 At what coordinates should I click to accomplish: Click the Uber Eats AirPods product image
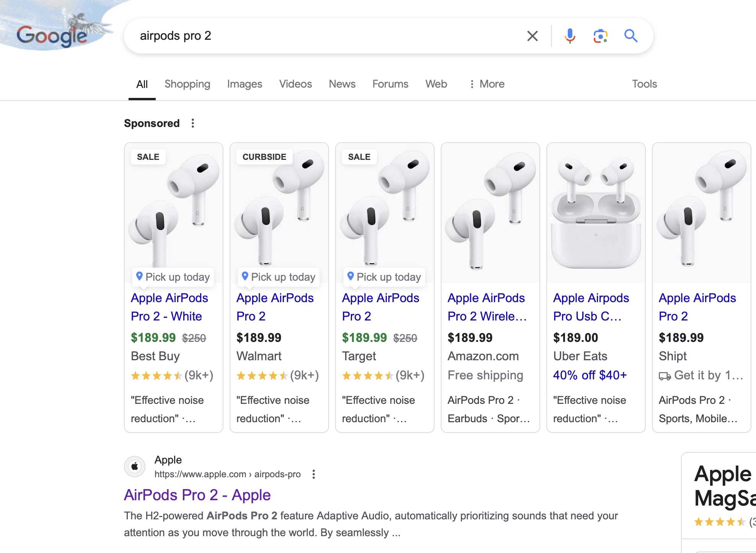pyautogui.click(x=596, y=213)
